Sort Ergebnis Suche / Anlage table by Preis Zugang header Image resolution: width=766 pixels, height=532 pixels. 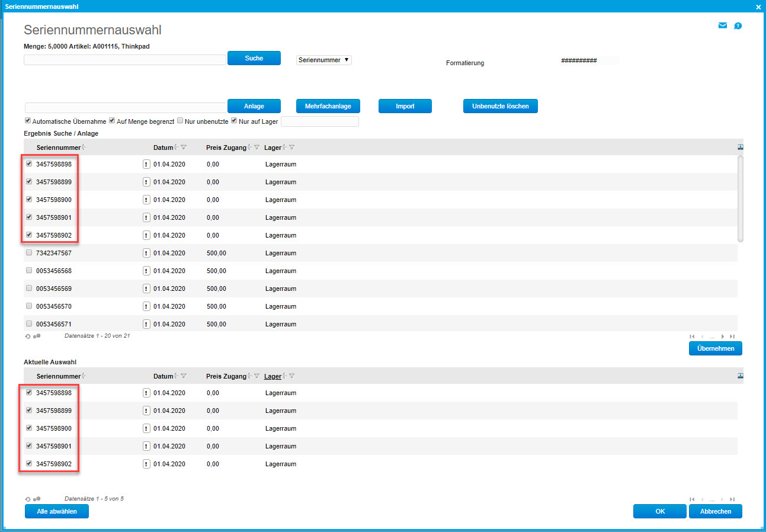(x=226, y=148)
